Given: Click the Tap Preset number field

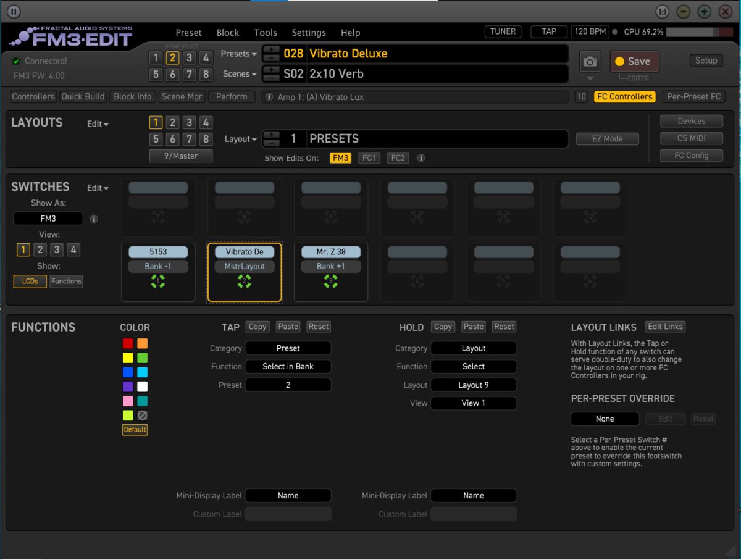Looking at the screenshot, I should [288, 385].
